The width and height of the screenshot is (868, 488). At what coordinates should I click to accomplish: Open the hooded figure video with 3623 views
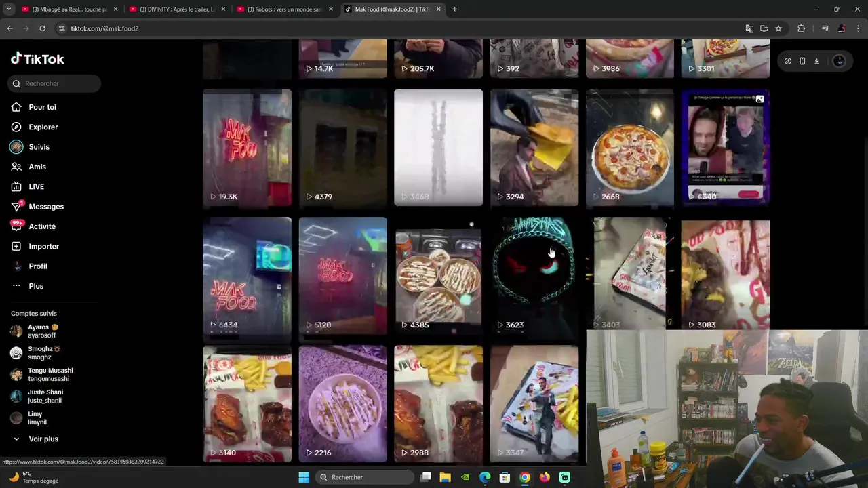pyautogui.click(x=534, y=275)
